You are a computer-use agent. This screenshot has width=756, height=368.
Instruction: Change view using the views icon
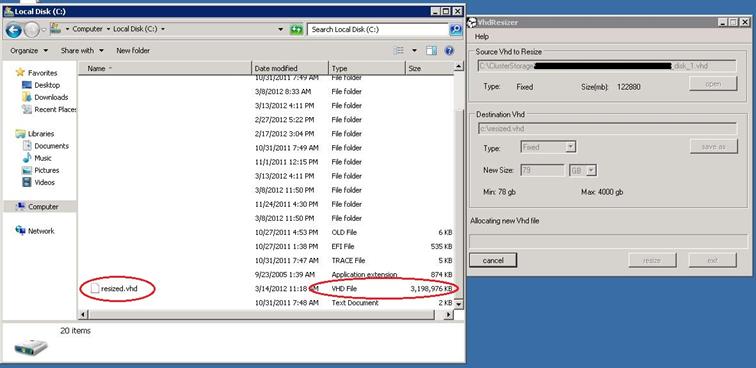click(399, 51)
